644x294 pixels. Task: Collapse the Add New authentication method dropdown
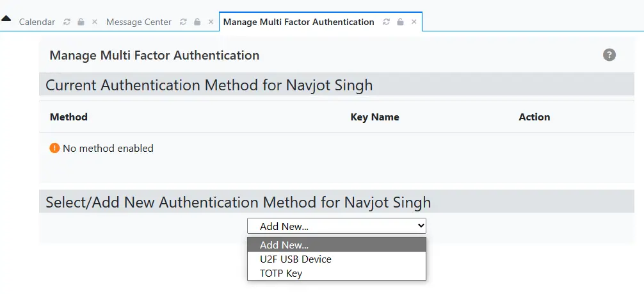(337, 225)
